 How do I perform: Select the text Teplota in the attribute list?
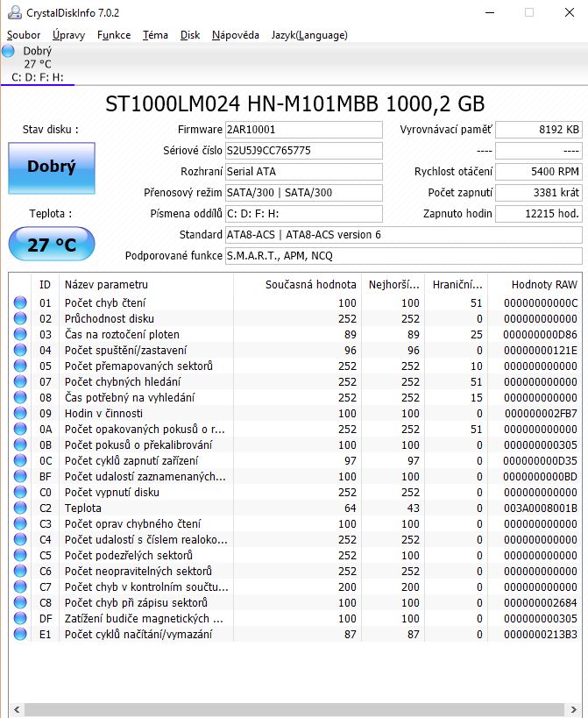tap(83, 508)
